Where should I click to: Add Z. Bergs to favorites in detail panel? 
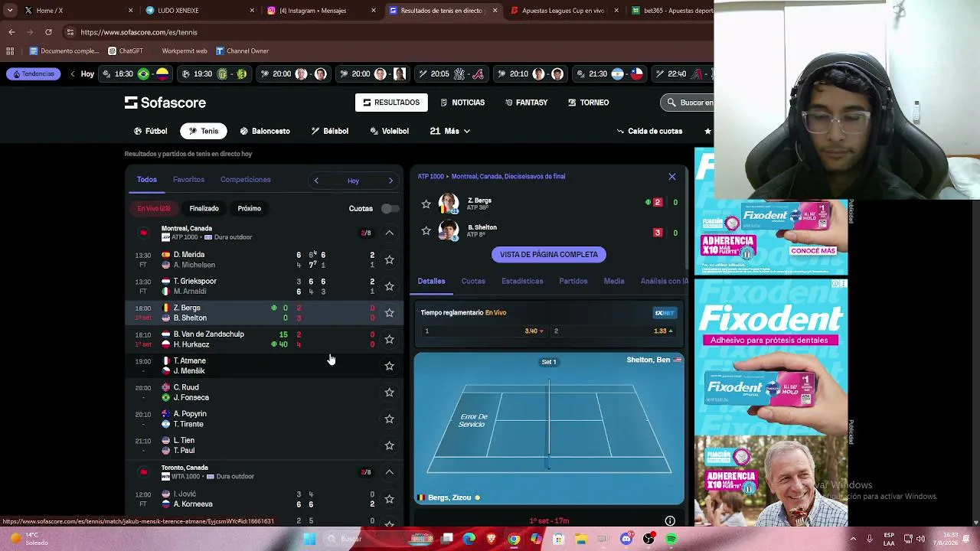pyautogui.click(x=426, y=204)
